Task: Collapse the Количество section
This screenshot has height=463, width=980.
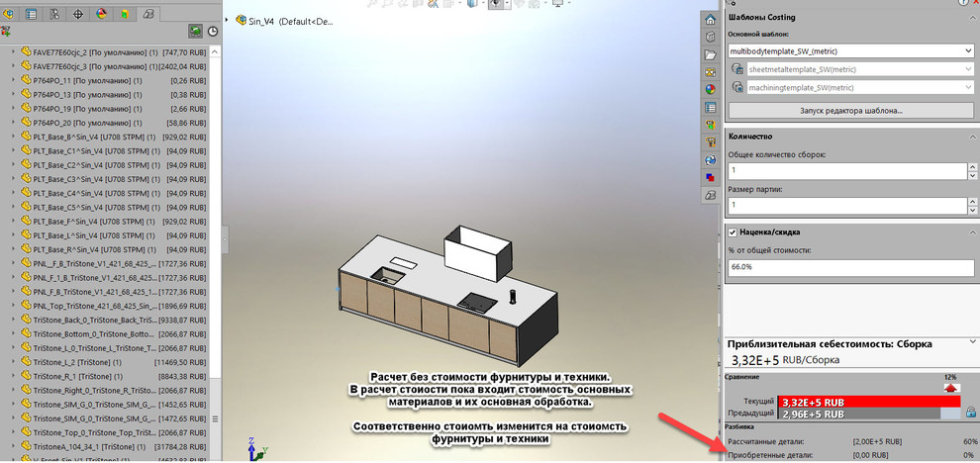Action: pyautogui.click(x=967, y=137)
